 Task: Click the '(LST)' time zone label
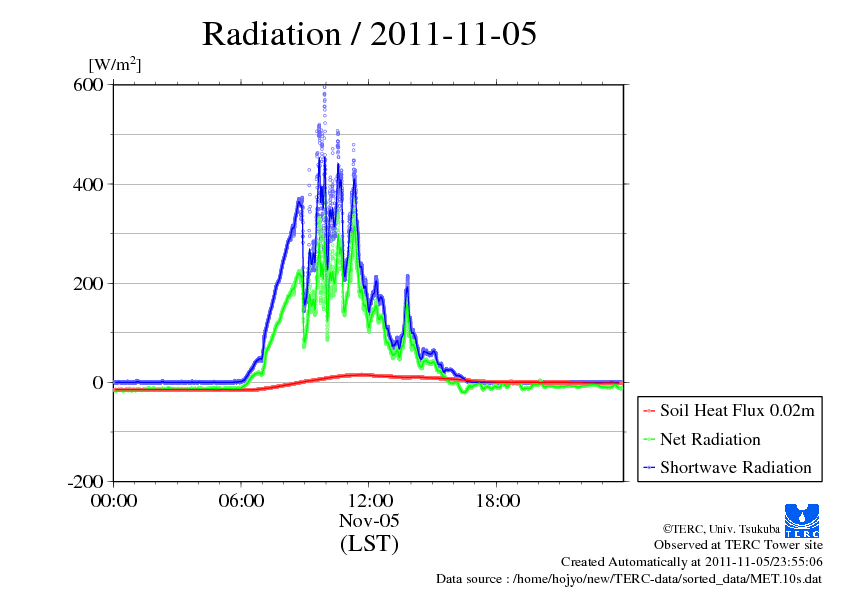pyautogui.click(x=369, y=543)
